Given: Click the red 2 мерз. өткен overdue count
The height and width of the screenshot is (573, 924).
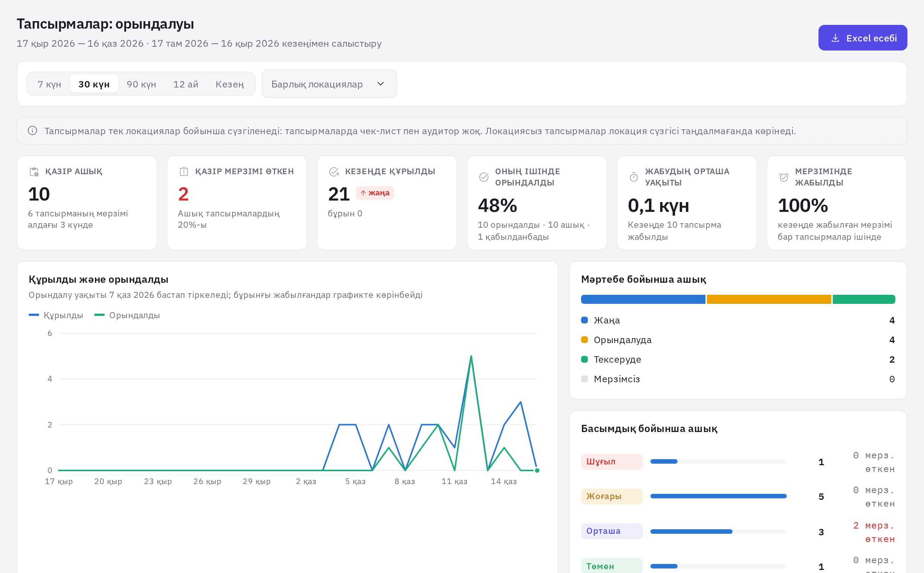Looking at the screenshot, I should tap(874, 532).
